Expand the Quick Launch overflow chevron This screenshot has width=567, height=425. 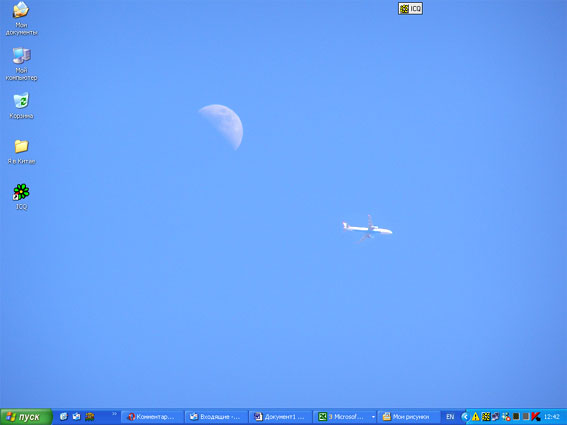tap(114, 414)
